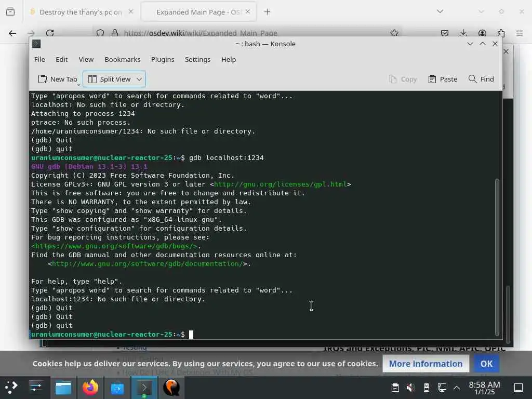This screenshot has height=399, width=532.
Task: Click the Konsole window icon in titlebar
Action: click(36, 44)
